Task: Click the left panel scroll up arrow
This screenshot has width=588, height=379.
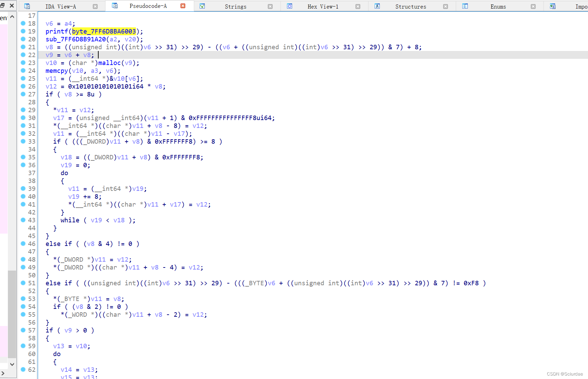Action: (12, 16)
